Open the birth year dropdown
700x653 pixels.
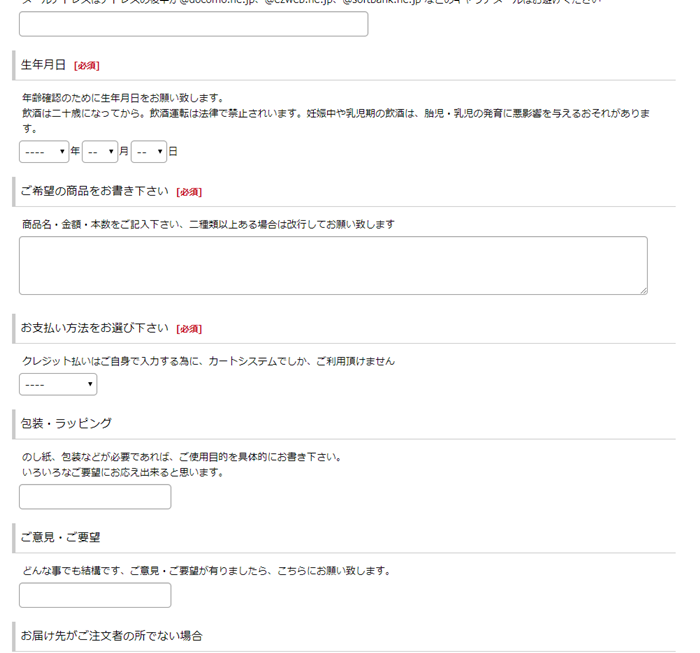pyautogui.click(x=44, y=152)
